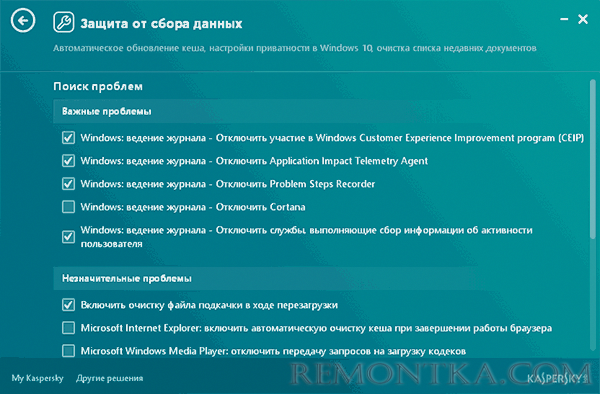The width and height of the screenshot is (600, 394).
Task: Go back with the circular arrow button
Action: click(23, 20)
